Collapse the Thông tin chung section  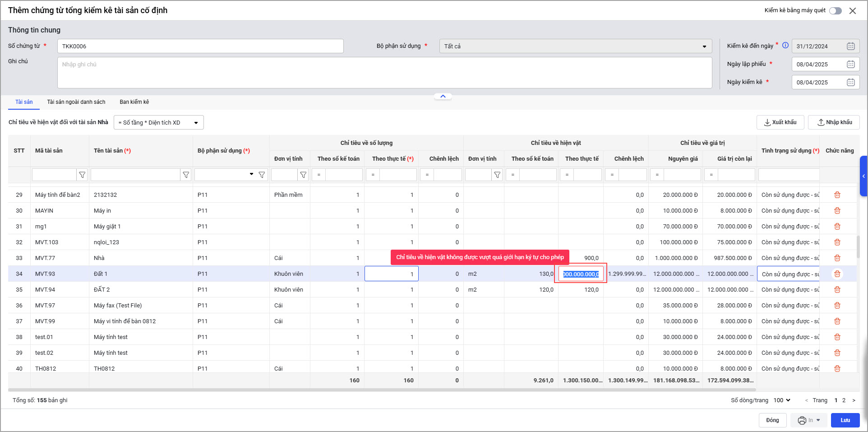pyautogui.click(x=443, y=96)
